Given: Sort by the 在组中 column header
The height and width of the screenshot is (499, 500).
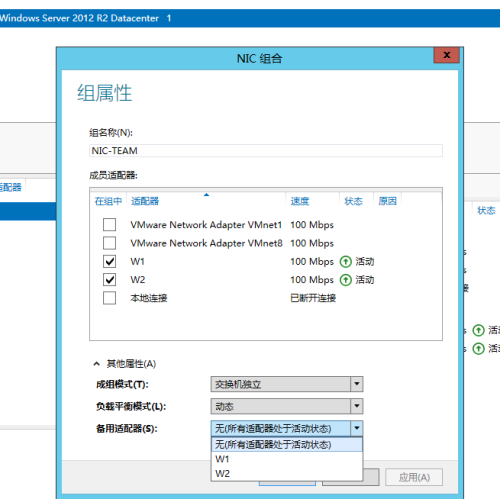Looking at the screenshot, I should [x=108, y=201].
